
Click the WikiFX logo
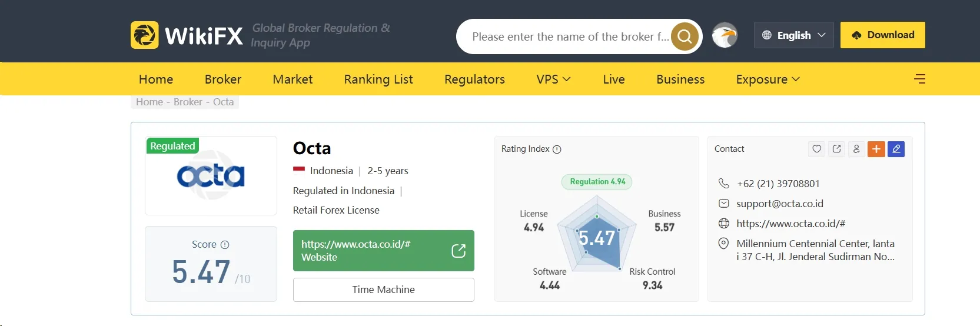coord(187,35)
